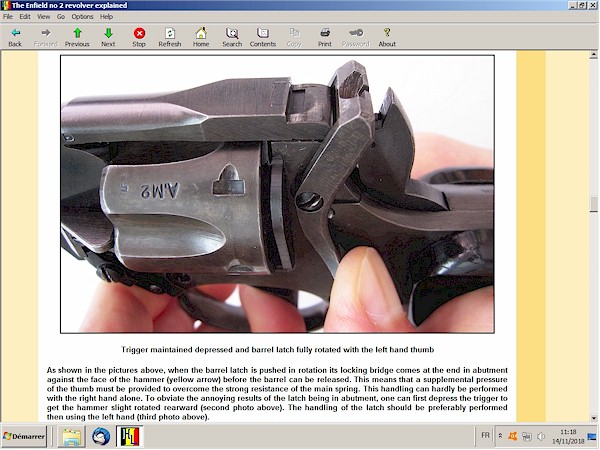Jump to the Next page
The height and width of the screenshot is (450, 600).
pyautogui.click(x=108, y=38)
